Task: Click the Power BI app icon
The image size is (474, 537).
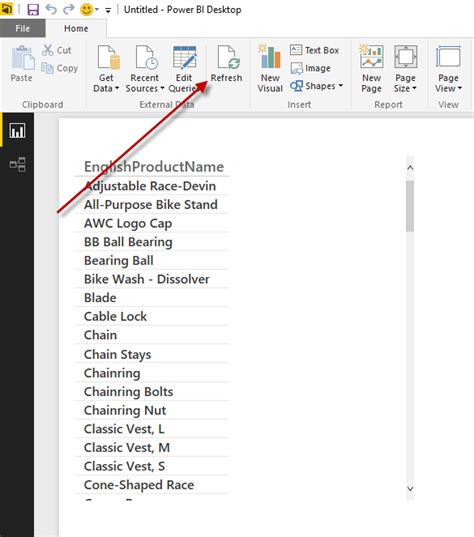Action: [6, 9]
